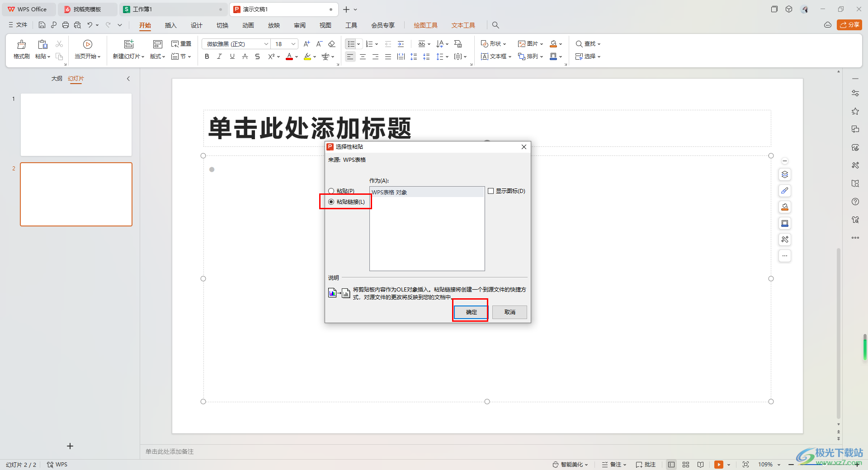Click the Paste (粘贴) clipboard icon
The width and height of the screenshot is (868, 470).
[42, 44]
